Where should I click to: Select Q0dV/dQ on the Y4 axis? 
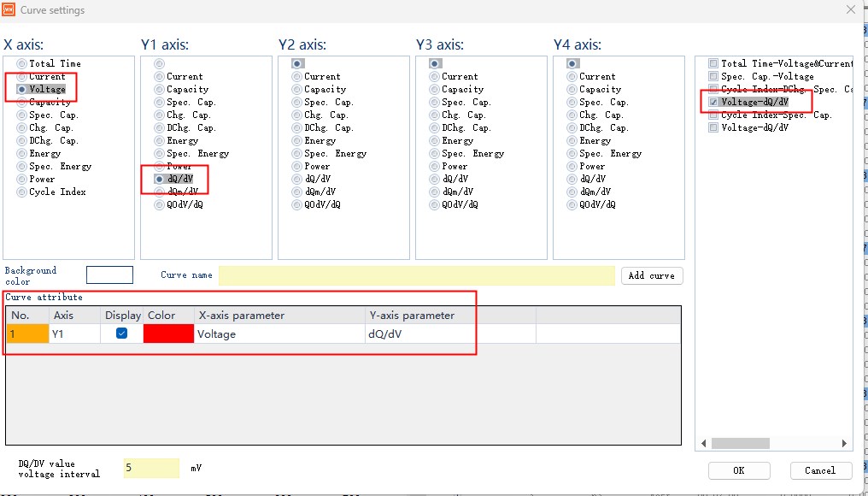tap(572, 204)
